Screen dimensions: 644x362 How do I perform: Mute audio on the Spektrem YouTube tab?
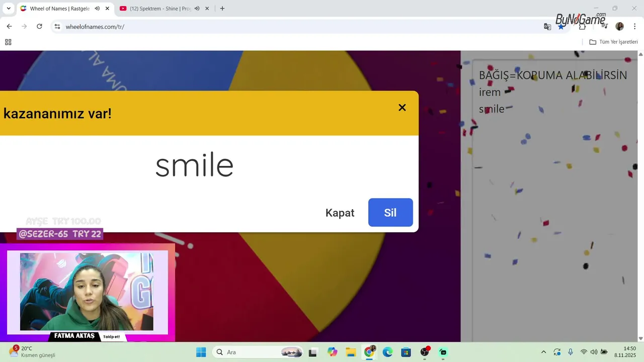(197, 9)
